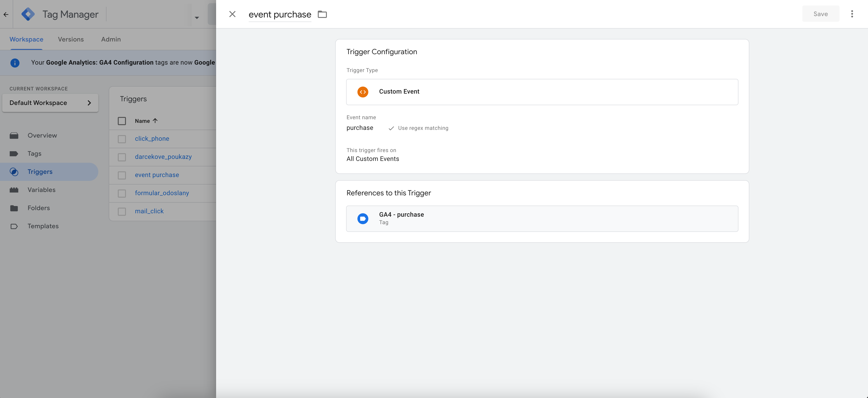The width and height of the screenshot is (868, 398).
Task: Toggle the Use regex matching option
Action: (418, 128)
